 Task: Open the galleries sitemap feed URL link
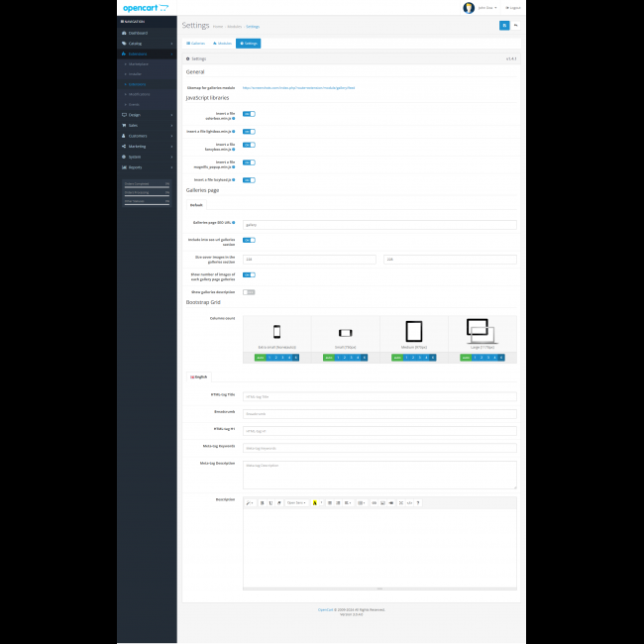(x=298, y=87)
